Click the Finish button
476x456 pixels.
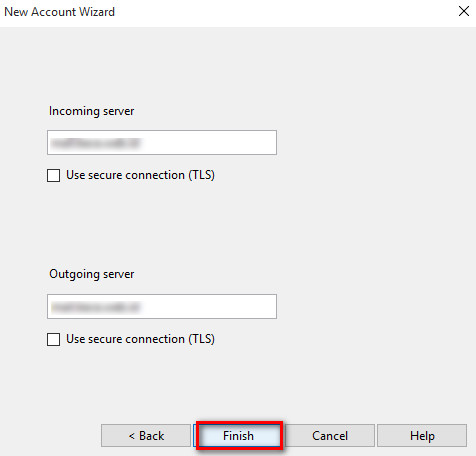(x=238, y=435)
